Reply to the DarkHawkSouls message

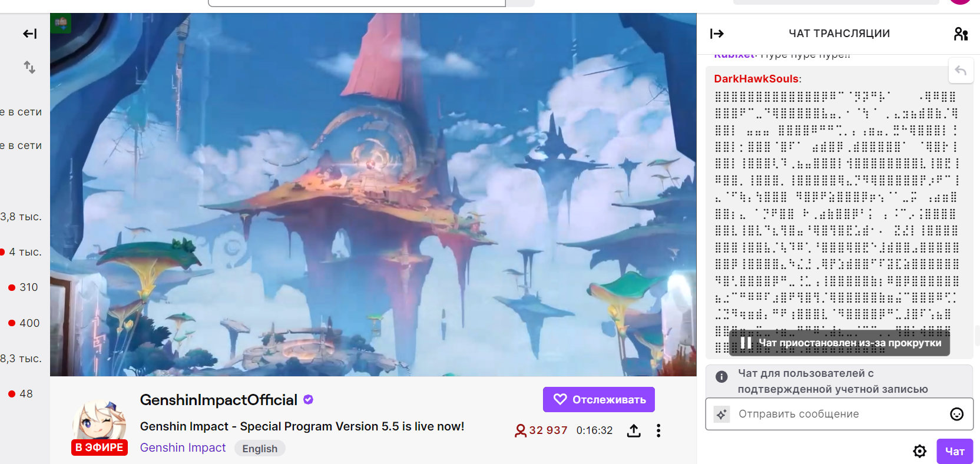click(x=961, y=71)
